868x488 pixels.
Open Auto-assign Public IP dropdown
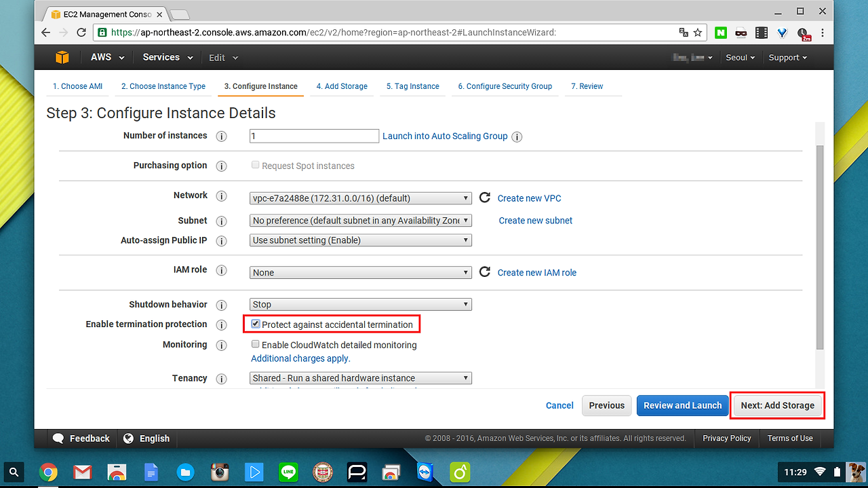click(361, 240)
